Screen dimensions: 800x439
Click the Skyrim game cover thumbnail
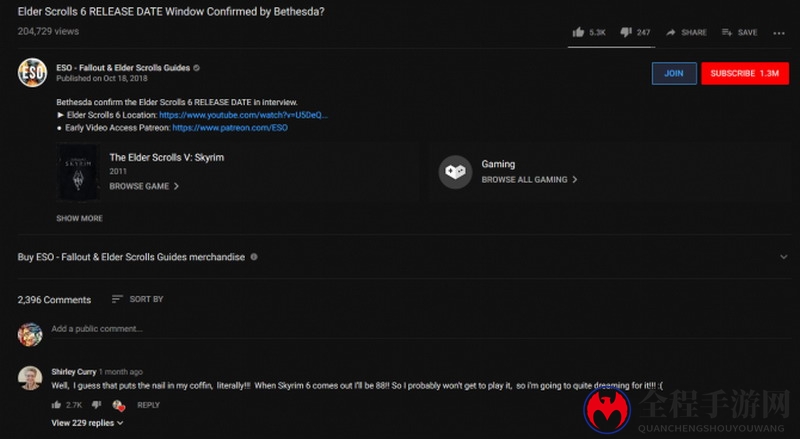(78, 173)
